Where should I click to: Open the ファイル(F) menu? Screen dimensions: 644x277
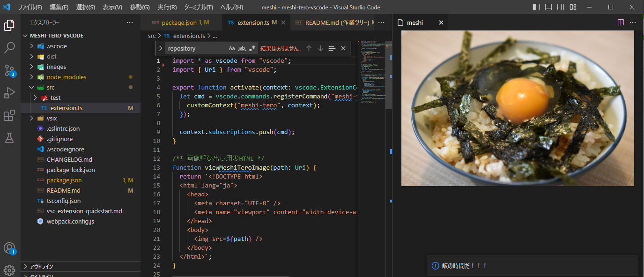(x=30, y=7)
